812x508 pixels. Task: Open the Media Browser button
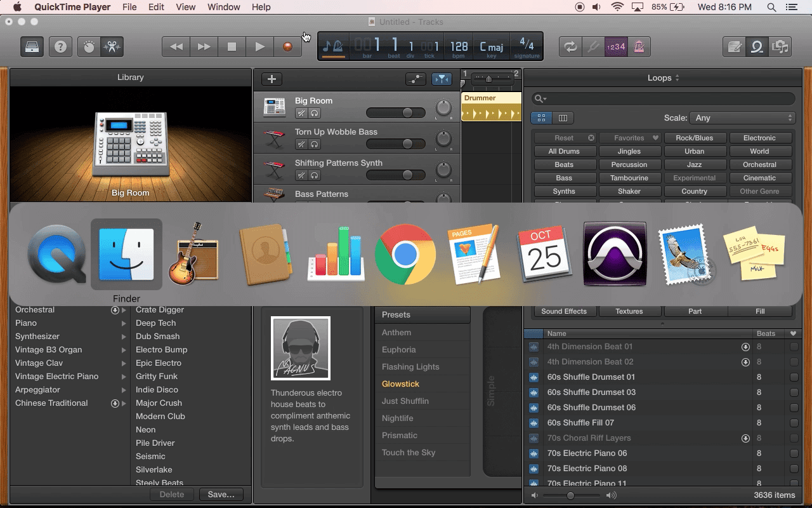780,46
